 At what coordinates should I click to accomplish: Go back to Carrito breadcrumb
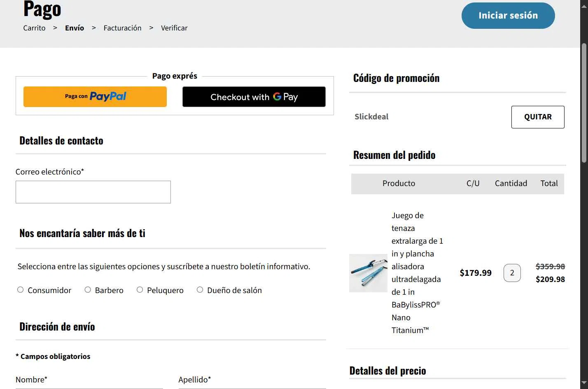coord(34,28)
